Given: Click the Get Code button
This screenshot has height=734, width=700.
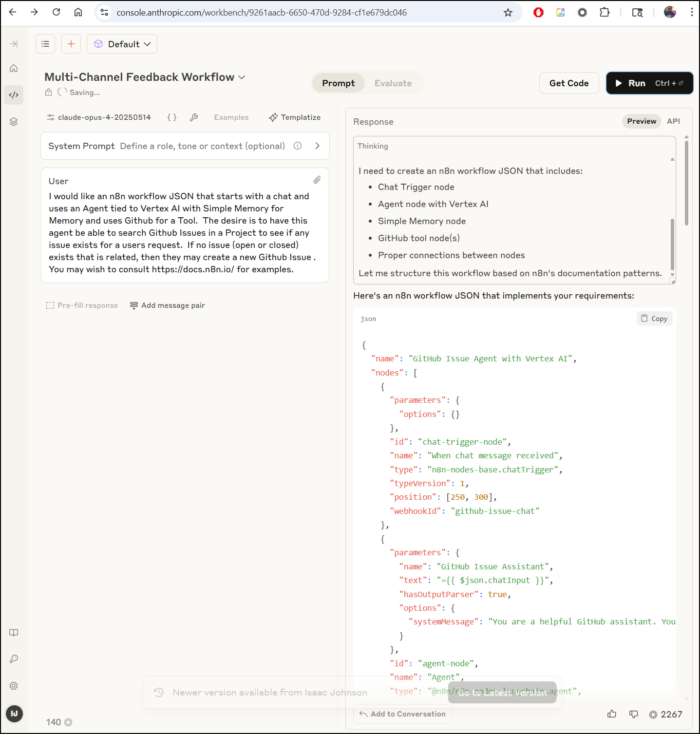Looking at the screenshot, I should pos(569,83).
